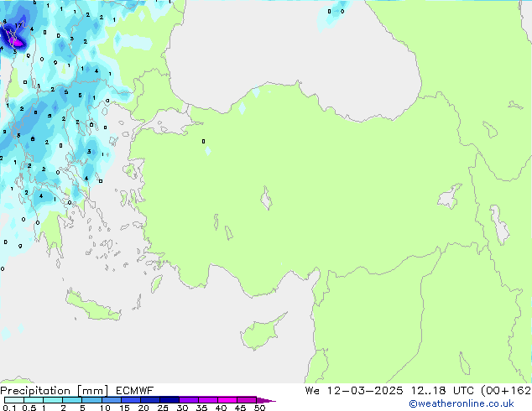Pick the 40–45 mm legend color
Screen dimensions: 532x411
(227, 400)
